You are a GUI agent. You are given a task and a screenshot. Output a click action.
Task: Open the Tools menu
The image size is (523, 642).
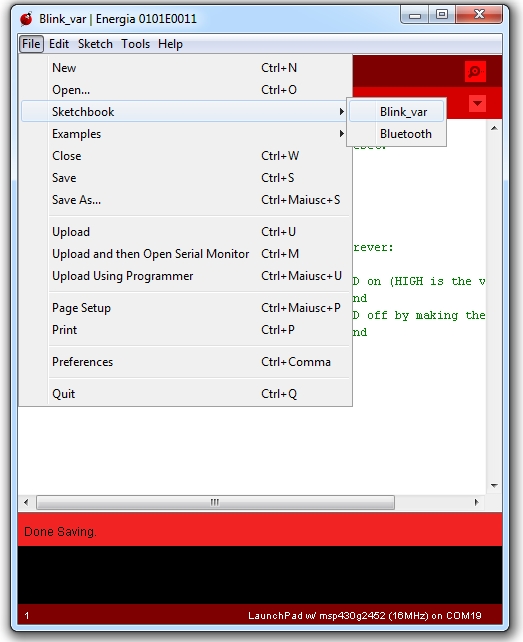(136, 44)
